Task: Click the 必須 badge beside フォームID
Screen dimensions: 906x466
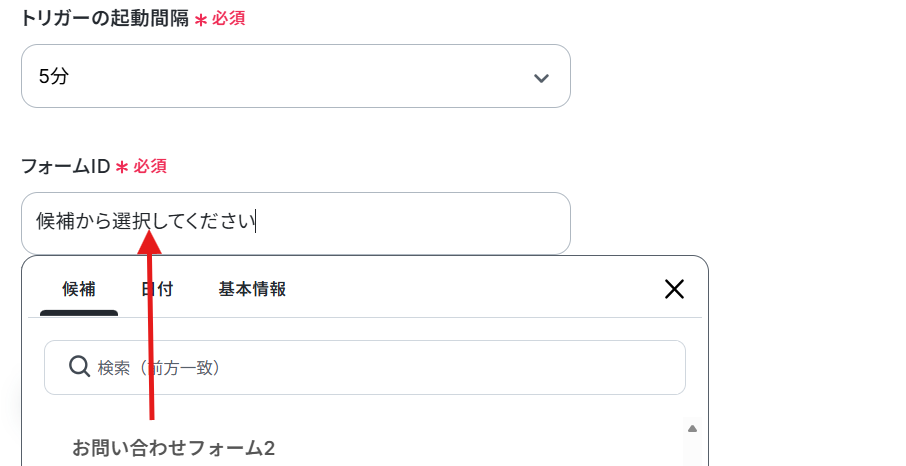Action: coord(150,167)
